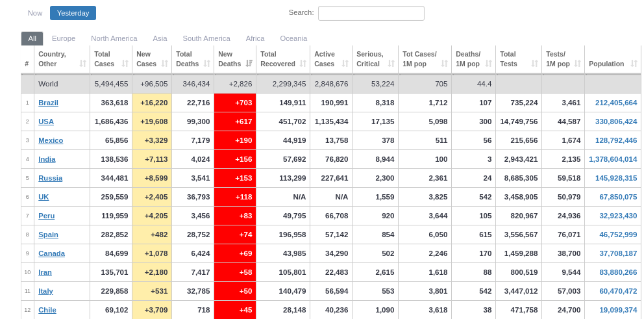Click New Deaths active sort icon
This screenshot has width=644, height=319.
(249, 64)
